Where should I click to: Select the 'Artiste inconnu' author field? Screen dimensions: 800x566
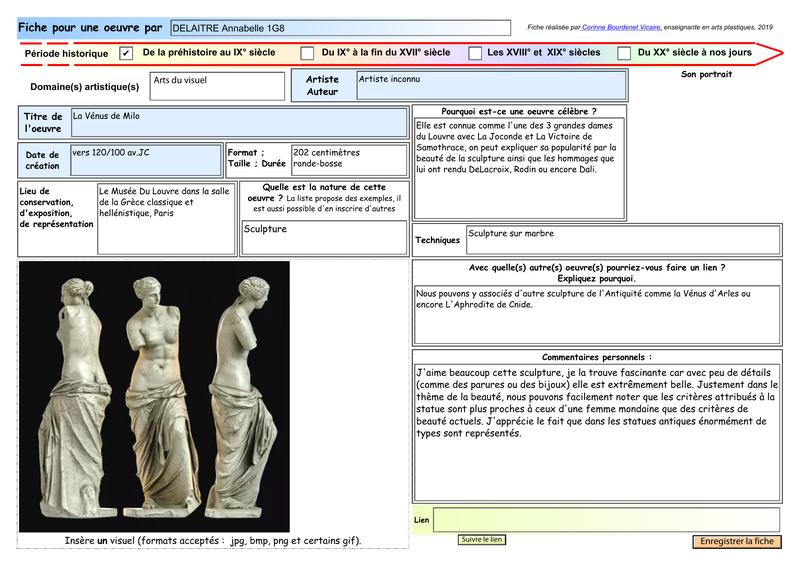pyautogui.click(x=490, y=86)
